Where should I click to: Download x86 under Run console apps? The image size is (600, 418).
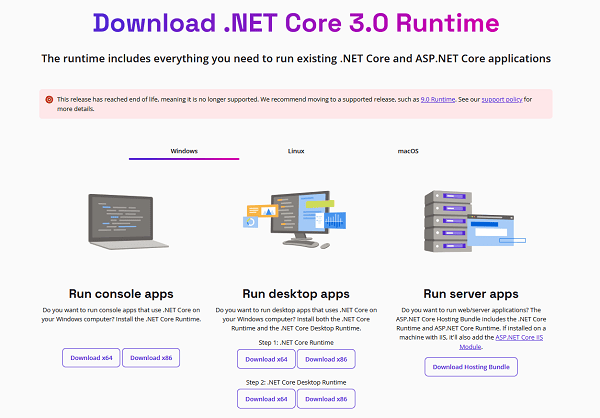[151, 358]
